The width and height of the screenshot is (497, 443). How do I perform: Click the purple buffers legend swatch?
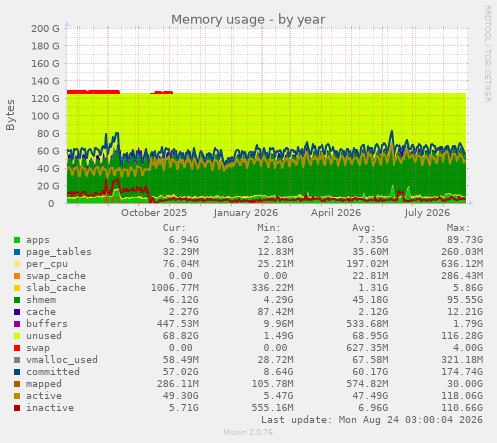(x=17, y=324)
